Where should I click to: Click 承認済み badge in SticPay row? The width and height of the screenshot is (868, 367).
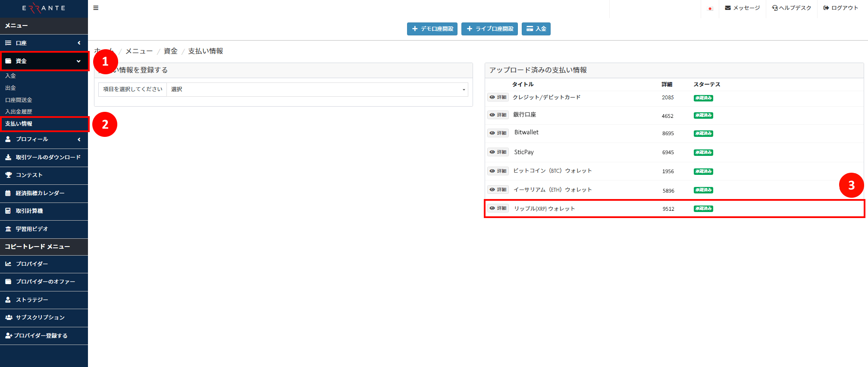click(x=703, y=152)
